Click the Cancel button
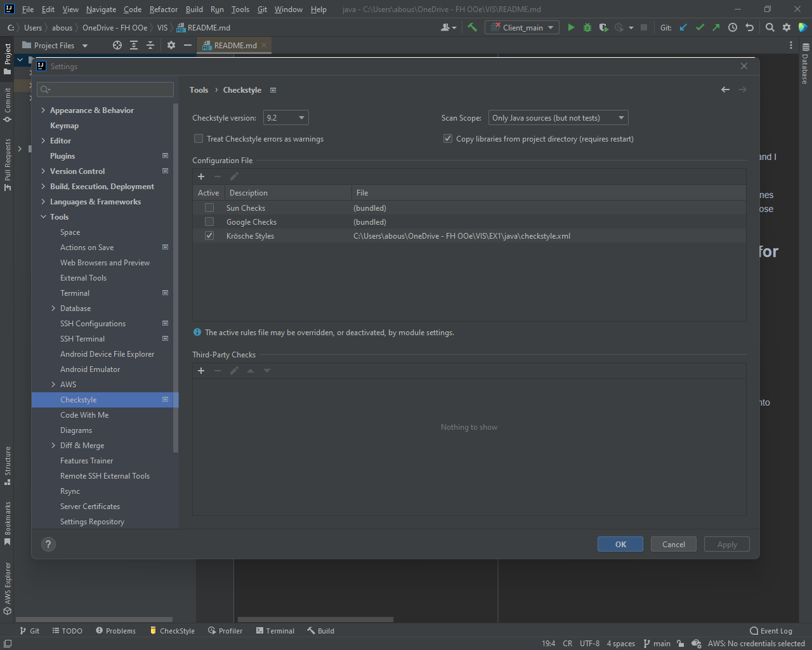Viewport: 812px width, 650px height. click(x=674, y=544)
